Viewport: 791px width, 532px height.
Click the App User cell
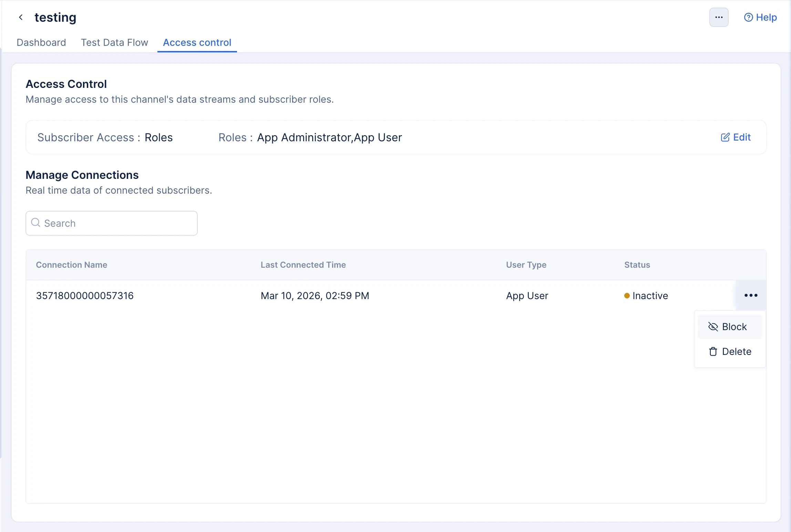pos(527,296)
